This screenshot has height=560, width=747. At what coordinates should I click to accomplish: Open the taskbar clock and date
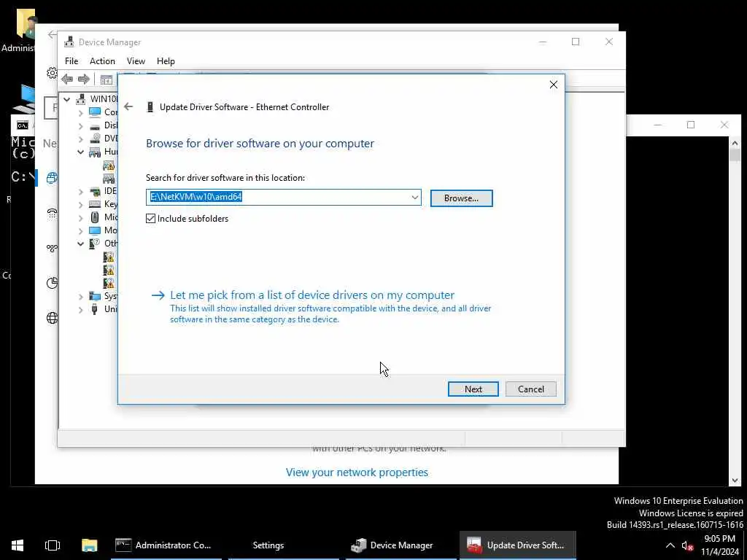pyautogui.click(x=719, y=545)
